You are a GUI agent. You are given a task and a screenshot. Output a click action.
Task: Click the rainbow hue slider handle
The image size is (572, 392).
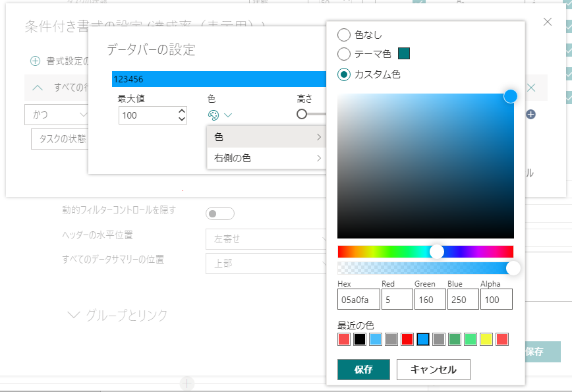[x=436, y=252]
